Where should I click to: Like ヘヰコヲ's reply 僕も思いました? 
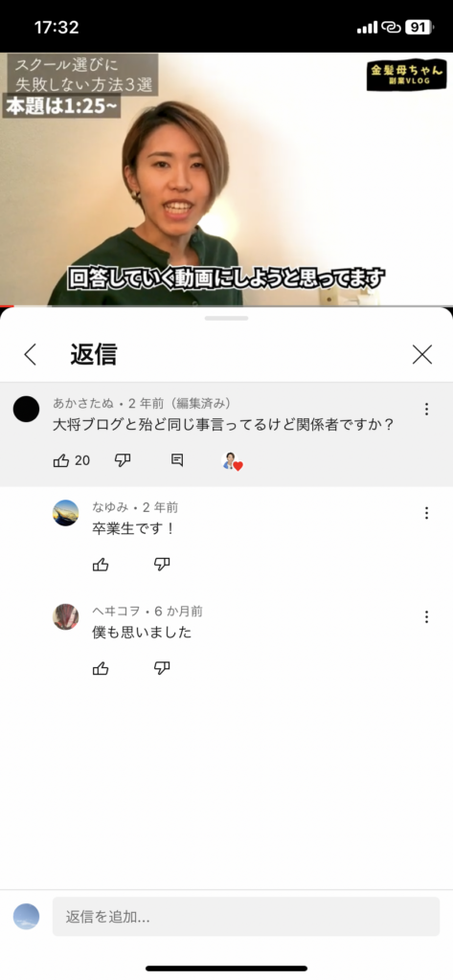pyautogui.click(x=101, y=668)
